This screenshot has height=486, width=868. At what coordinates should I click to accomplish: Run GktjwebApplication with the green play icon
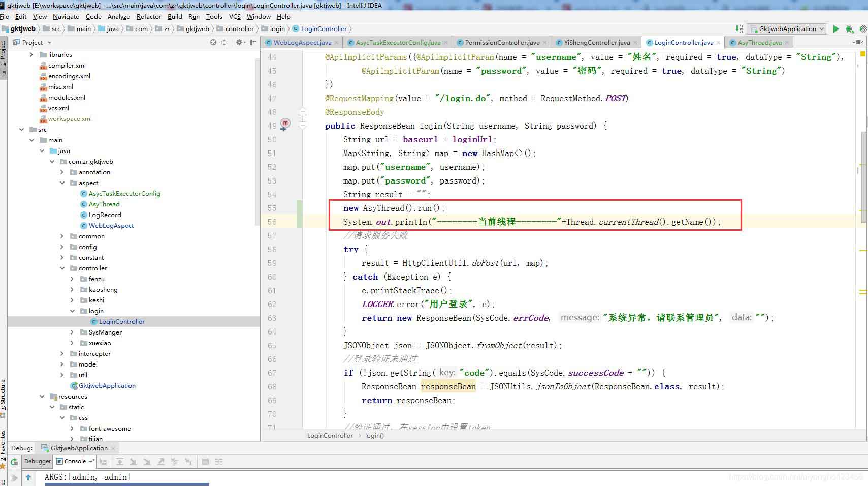(x=835, y=29)
